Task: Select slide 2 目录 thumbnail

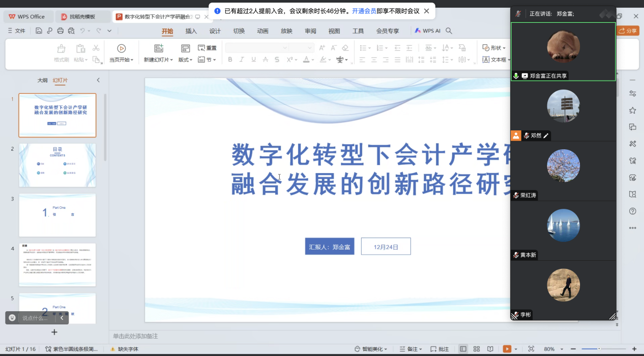Action: coord(57,165)
